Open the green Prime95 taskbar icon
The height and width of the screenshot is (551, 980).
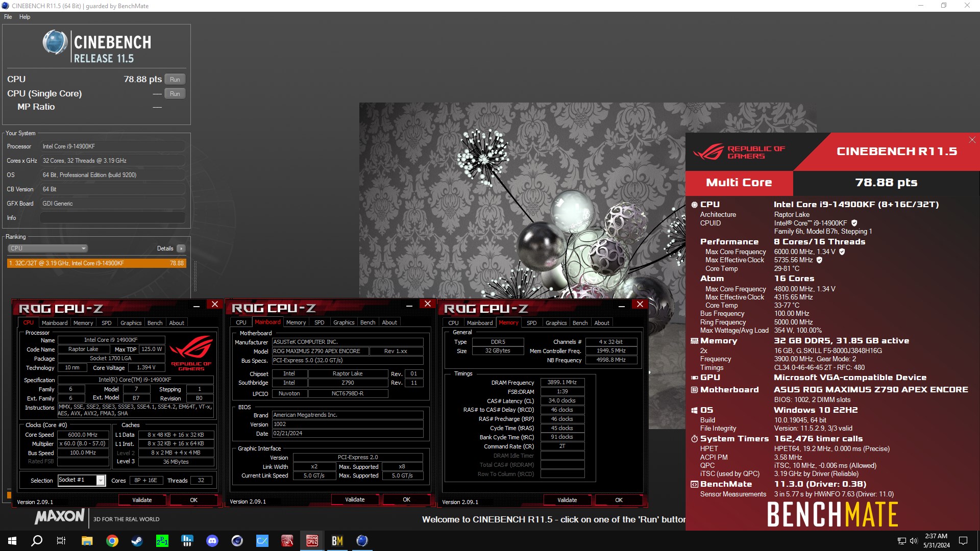tap(162, 541)
